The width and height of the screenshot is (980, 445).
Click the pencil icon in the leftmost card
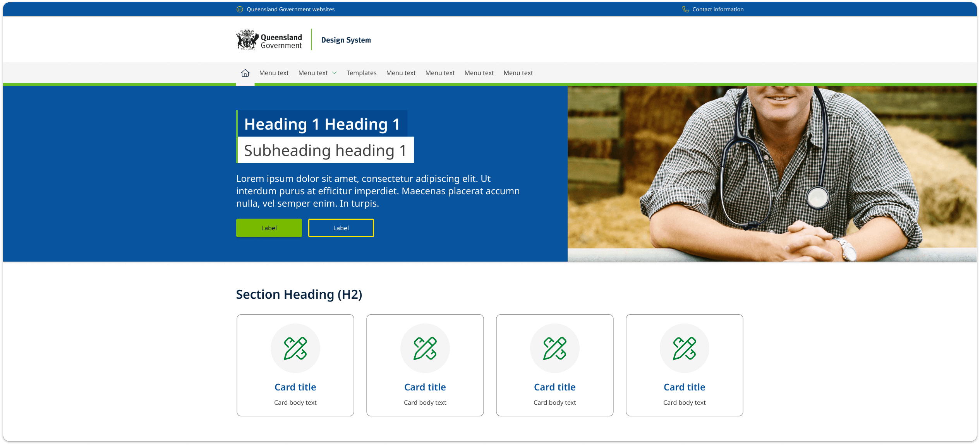295,348
